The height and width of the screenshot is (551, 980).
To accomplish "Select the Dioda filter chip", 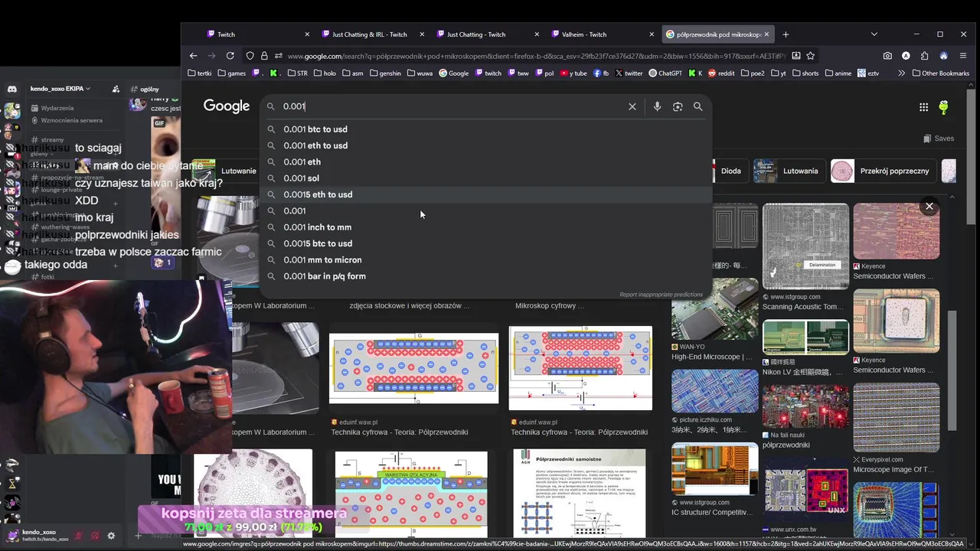I will (x=730, y=171).
